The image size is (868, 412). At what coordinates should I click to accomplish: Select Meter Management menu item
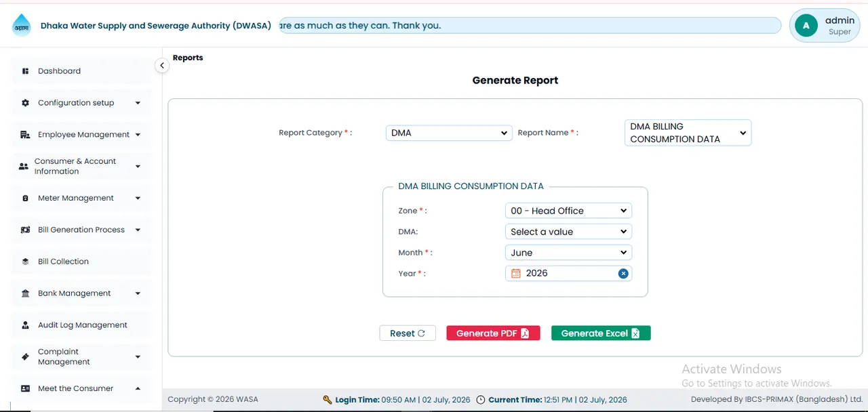point(81,199)
